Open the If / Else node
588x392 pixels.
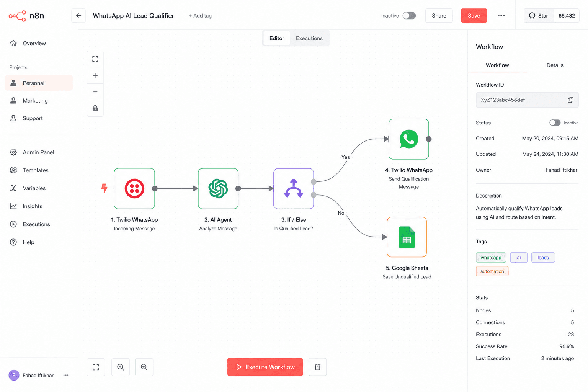(294, 189)
